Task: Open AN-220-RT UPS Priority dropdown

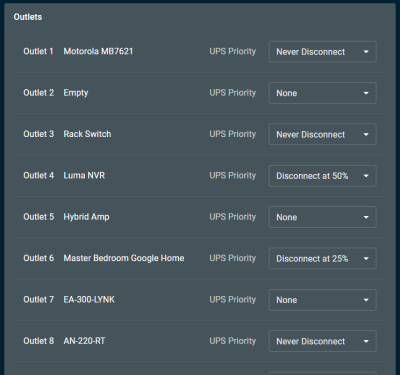Action: pyautogui.click(x=323, y=341)
